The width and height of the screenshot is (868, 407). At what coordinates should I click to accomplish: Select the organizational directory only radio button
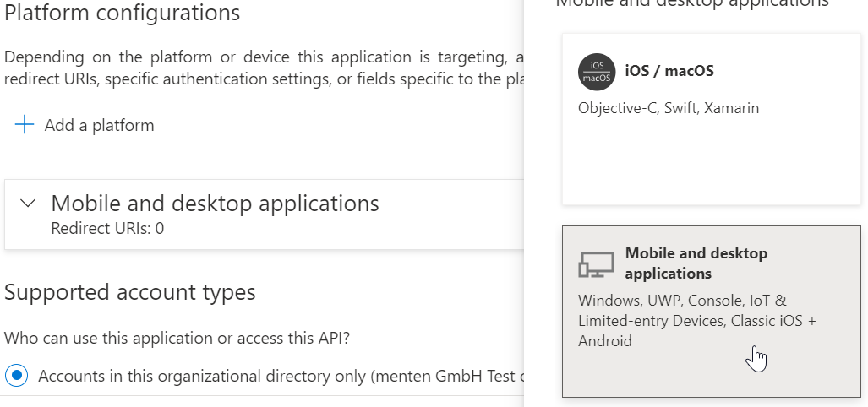point(17,376)
